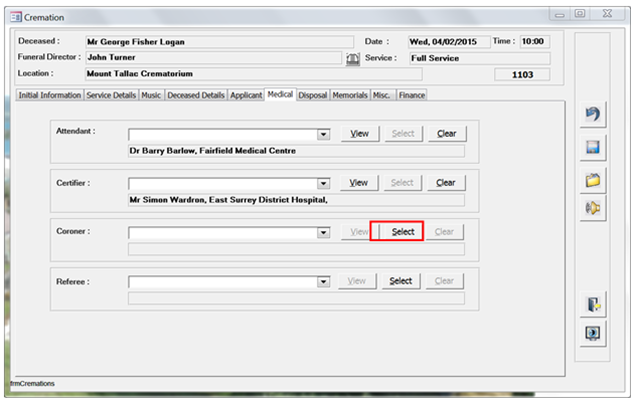Minimize the Cremation window

(x=559, y=14)
